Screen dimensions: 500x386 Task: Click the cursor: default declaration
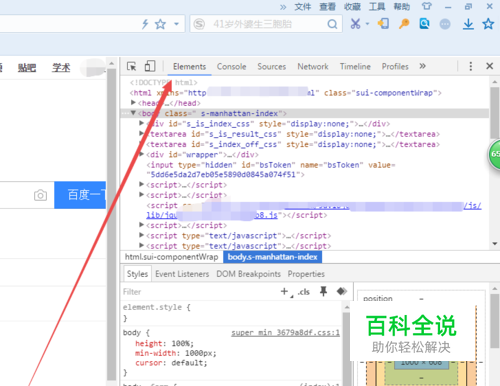point(171,363)
